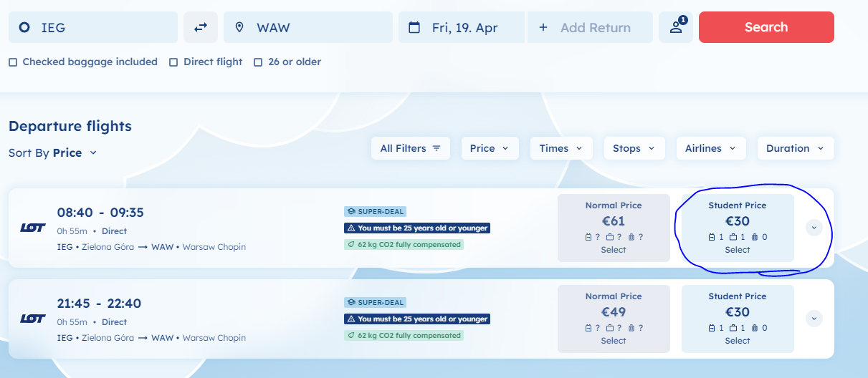Click the 21:45 - 22:40 flight time
The height and width of the screenshot is (378, 868).
[x=100, y=304]
